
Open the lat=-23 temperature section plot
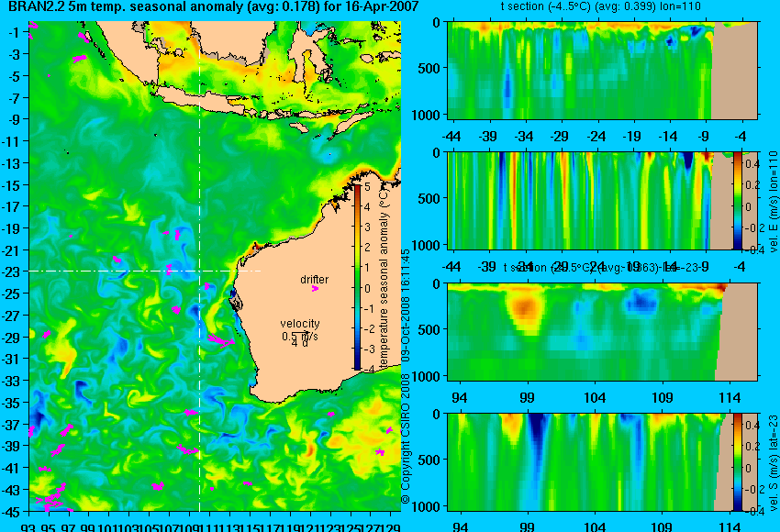tap(602, 332)
